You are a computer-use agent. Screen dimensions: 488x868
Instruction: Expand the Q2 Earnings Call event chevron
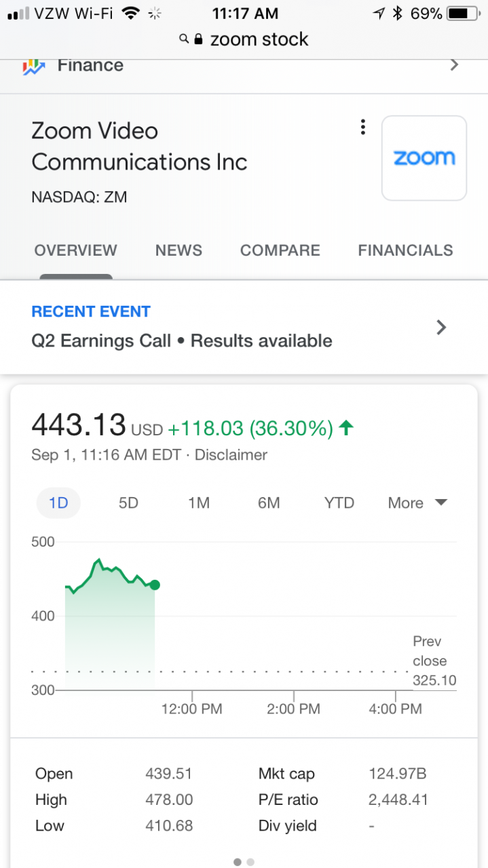coord(441,328)
